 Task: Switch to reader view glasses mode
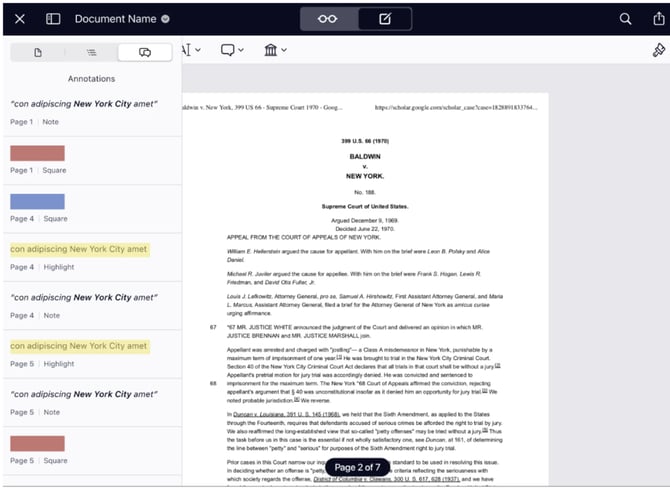pyautogui.click(x=327, y=19)
